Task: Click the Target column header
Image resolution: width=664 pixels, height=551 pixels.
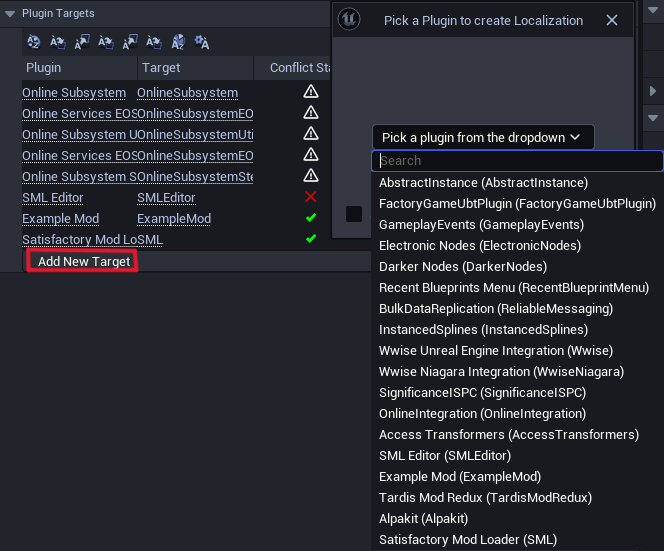Action: point(195,68)
